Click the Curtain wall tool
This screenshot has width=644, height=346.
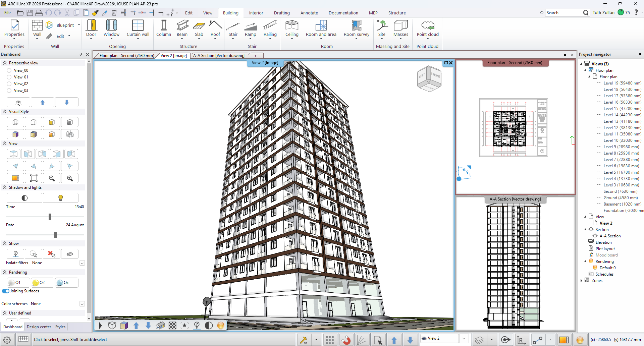(x=138, y=26)
